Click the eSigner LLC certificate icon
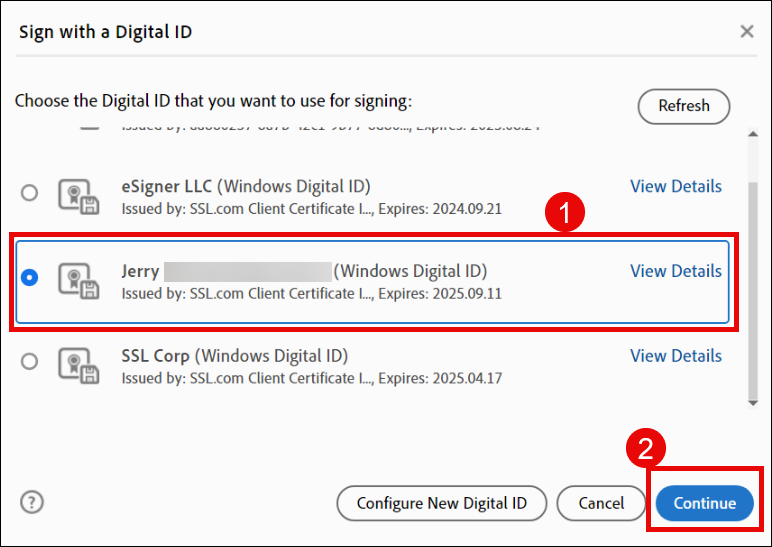 click(x=78, y=197)
